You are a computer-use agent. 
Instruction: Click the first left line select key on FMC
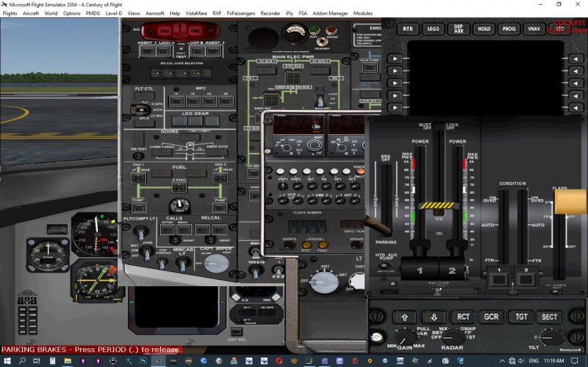[x=395, y=59]
